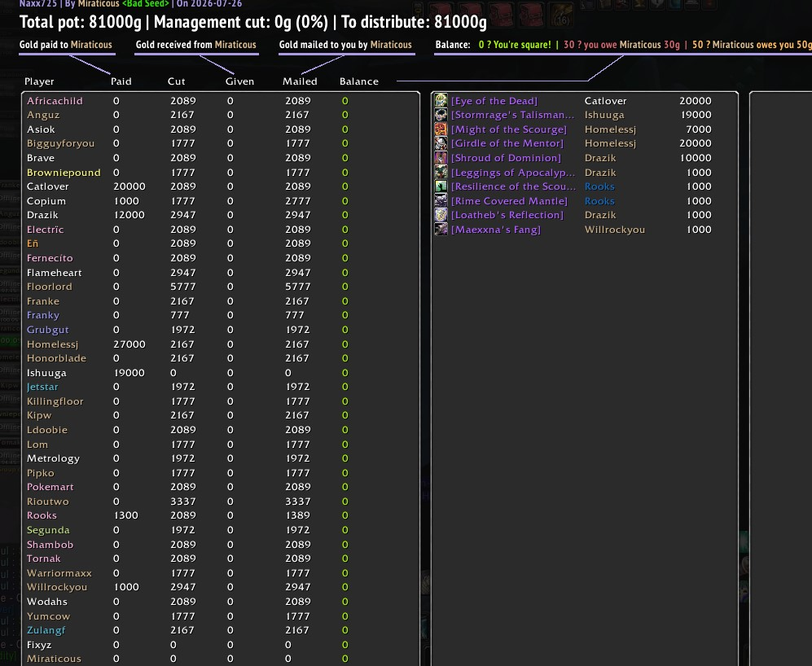Screen dimensions: 812x666
Task: Click the Shroud of Dominion item icon
Action: click(x=441, y=157)
